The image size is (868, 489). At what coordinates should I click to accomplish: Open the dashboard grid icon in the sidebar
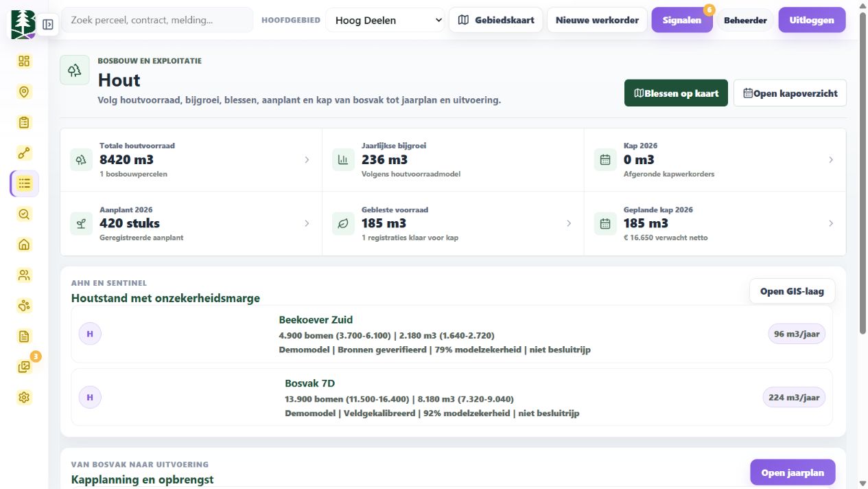pyautogui.click(x=24, y=61)
